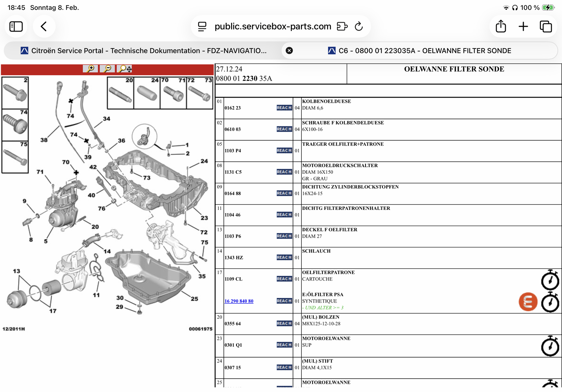Screen dimensions: 562x392
Task: Click callout number 17 in the diagram
Action: (53, 311)
